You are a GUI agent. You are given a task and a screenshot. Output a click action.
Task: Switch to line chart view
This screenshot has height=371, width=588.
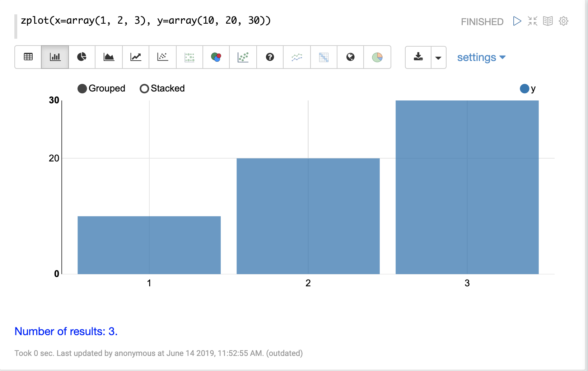click(136, 57)
